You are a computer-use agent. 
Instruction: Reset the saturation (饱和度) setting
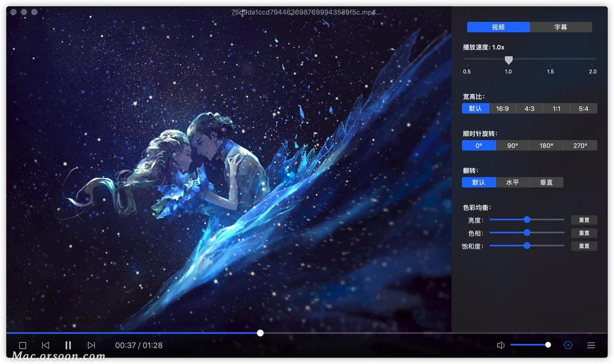coord(584,246)
